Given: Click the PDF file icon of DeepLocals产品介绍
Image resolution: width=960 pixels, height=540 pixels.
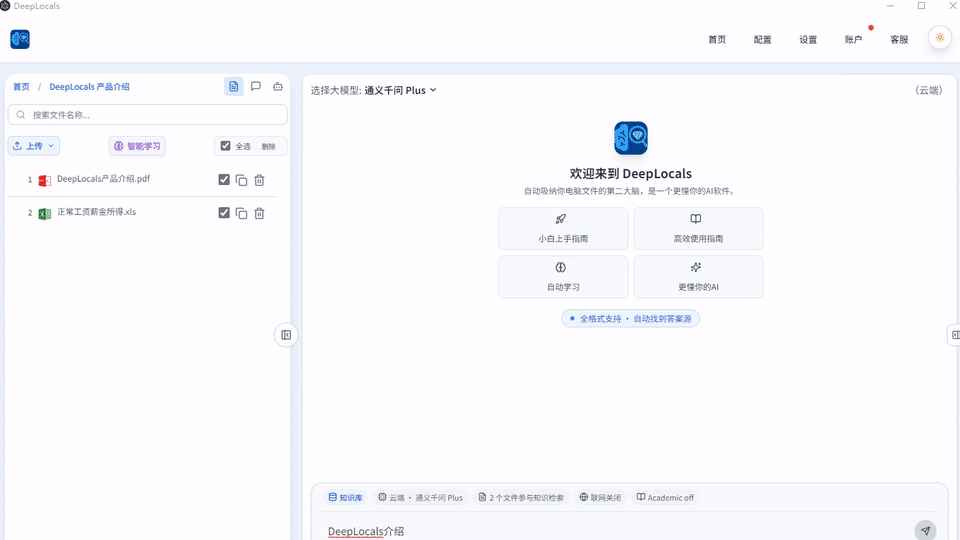Looking at the screenshot, I should [x=44, y=180].
